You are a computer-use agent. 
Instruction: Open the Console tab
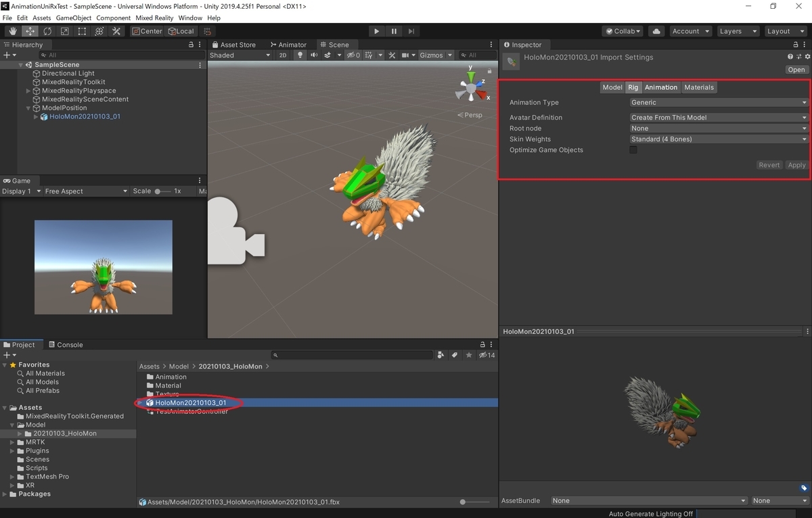pyautogui.click(x=65, y=345)
